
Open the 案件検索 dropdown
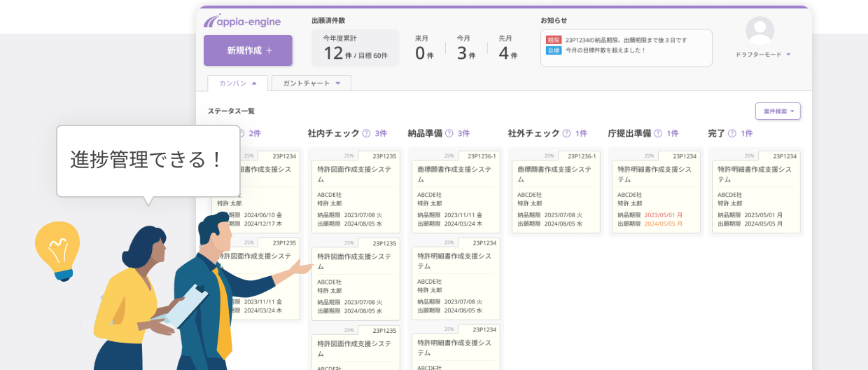(x=778, y=111)
